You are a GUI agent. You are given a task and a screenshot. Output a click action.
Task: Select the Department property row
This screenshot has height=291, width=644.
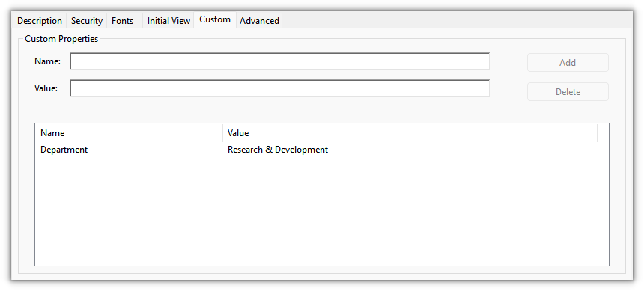click(x=321, y=150)
